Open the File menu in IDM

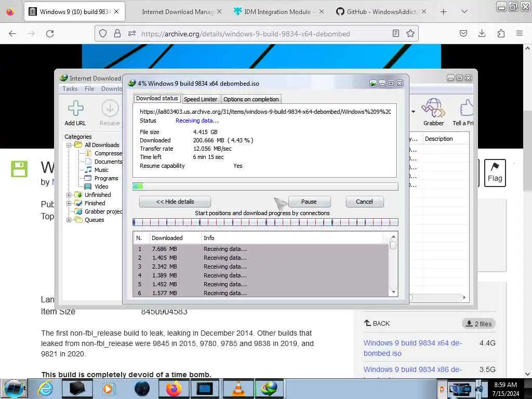tap(89, 88)
